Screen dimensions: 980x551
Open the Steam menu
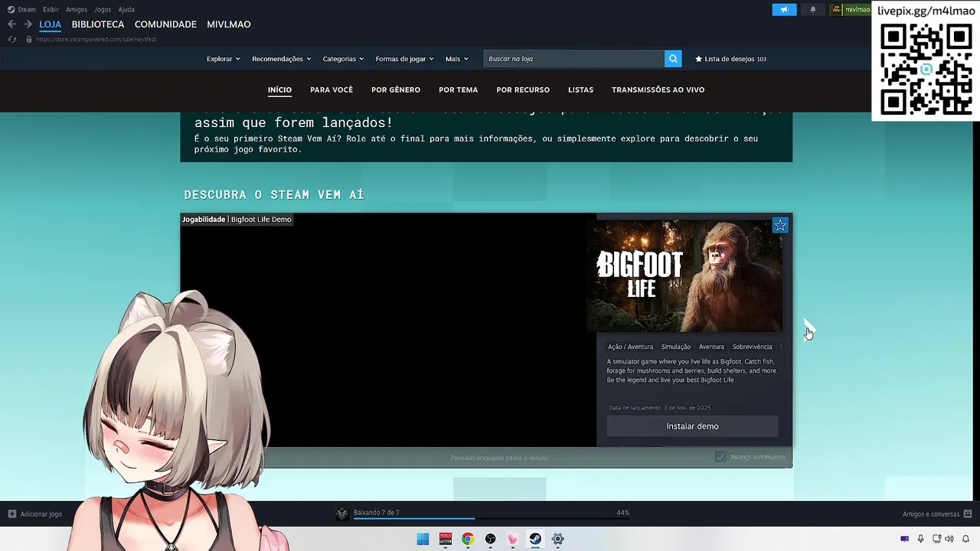(22, 9)
